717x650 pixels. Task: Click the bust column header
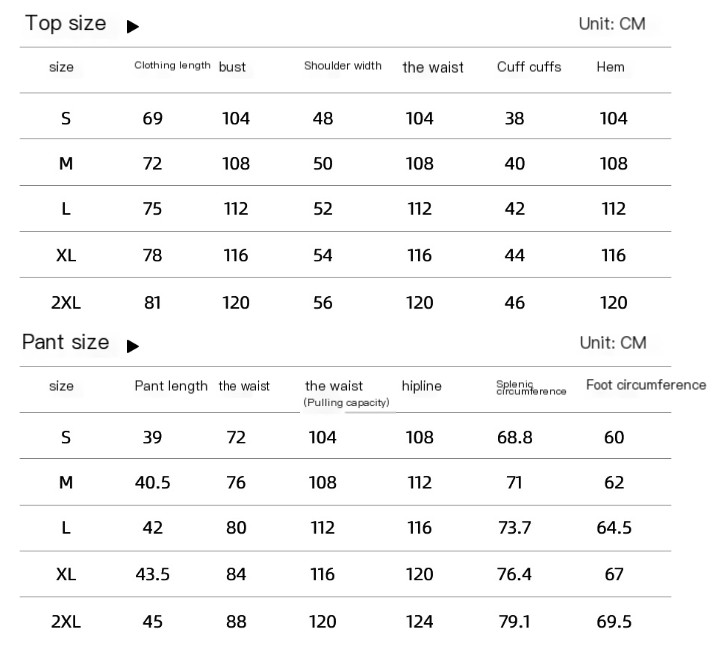click(x=232, y=67)
